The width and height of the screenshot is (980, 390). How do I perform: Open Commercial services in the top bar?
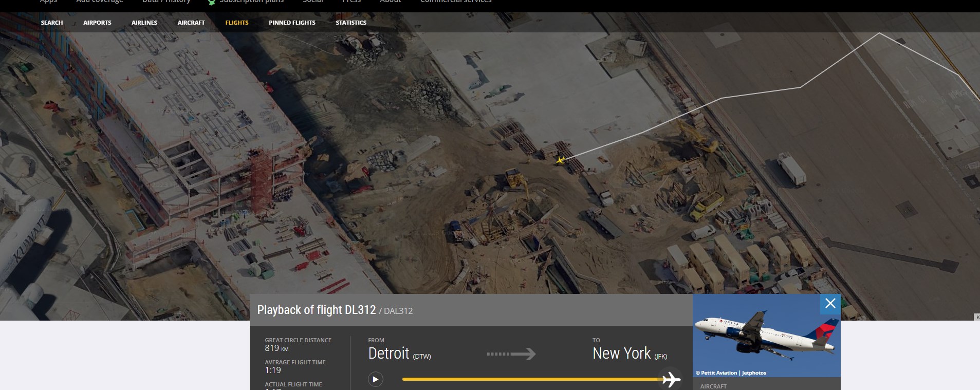tap(456, 2)
